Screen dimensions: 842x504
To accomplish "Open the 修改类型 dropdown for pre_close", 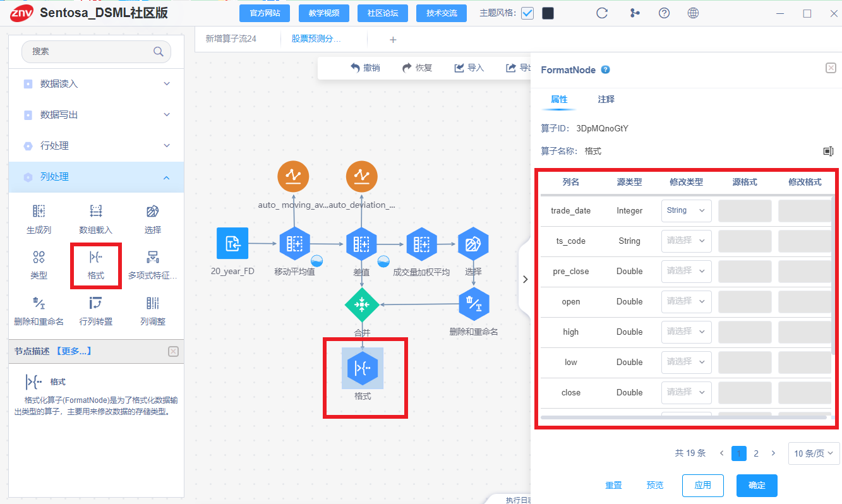I will [x=686, y=271].
